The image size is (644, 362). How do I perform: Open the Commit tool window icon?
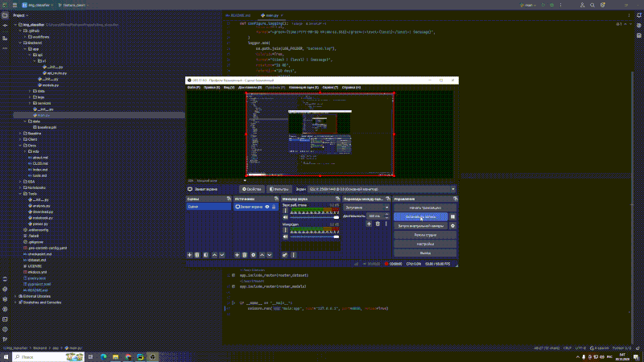coord(5,25)
